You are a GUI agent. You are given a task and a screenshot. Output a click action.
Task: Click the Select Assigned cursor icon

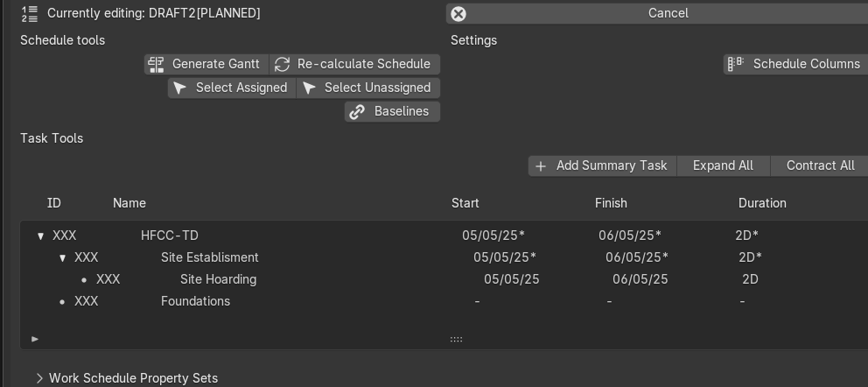179,88
